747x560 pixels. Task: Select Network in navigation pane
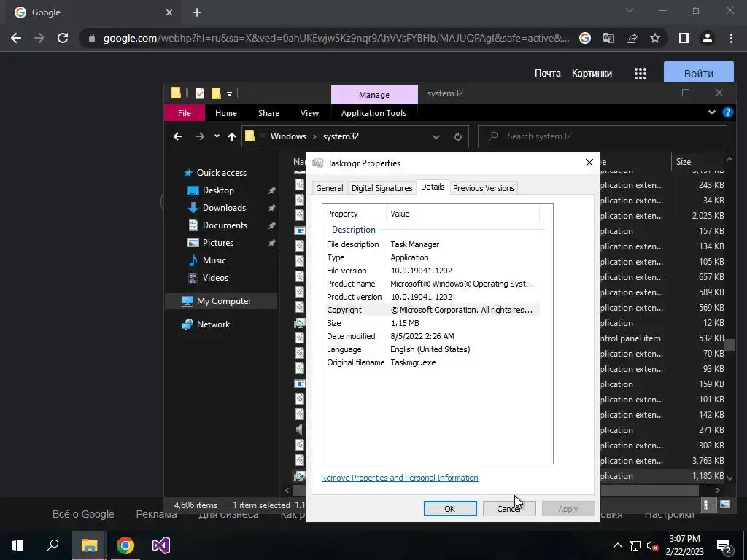(x=213, y=324)
